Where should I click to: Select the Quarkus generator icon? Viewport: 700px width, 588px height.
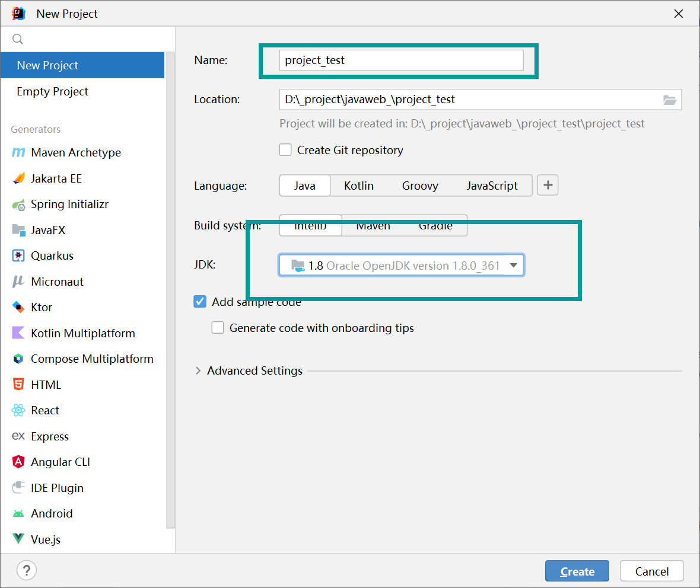click(18, 256)
